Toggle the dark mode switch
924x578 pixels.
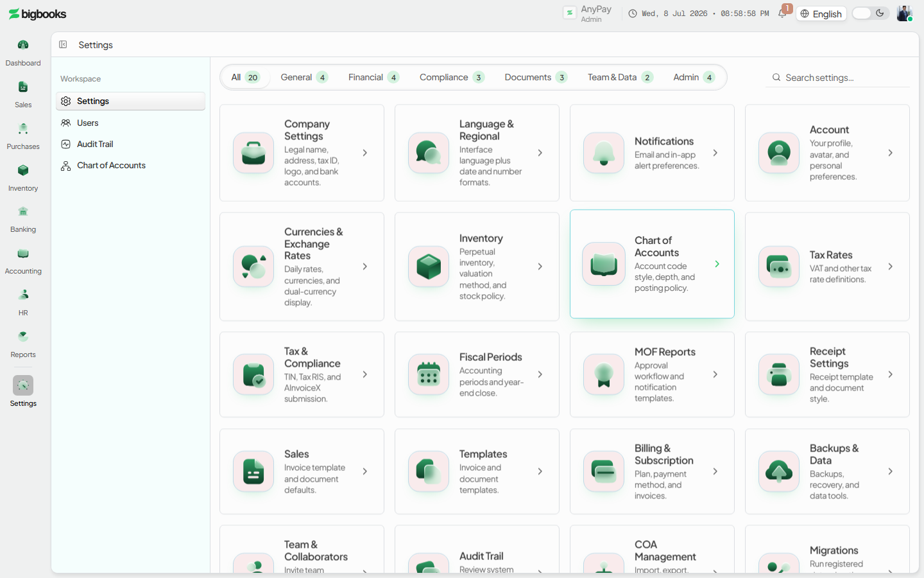(871, 13)
